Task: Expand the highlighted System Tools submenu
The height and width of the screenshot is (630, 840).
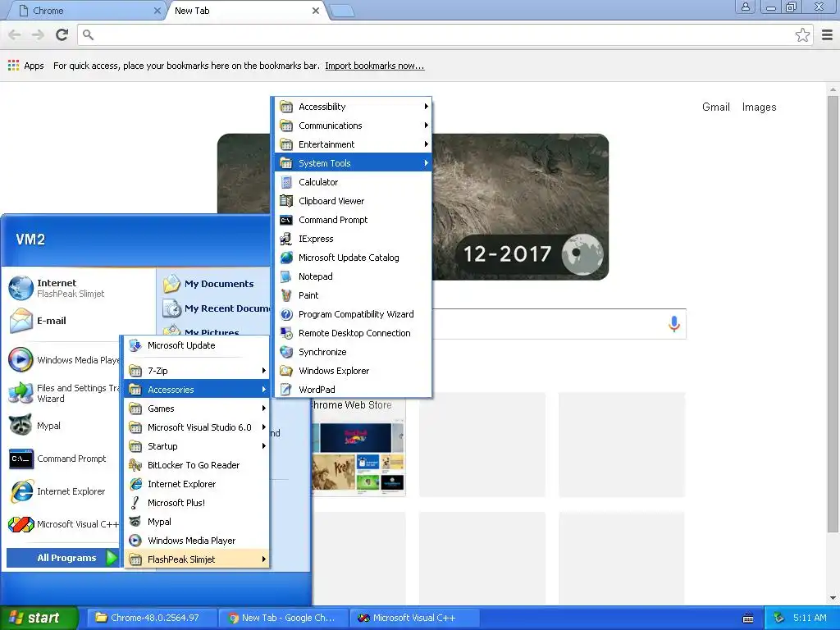Action: point(354,163)
